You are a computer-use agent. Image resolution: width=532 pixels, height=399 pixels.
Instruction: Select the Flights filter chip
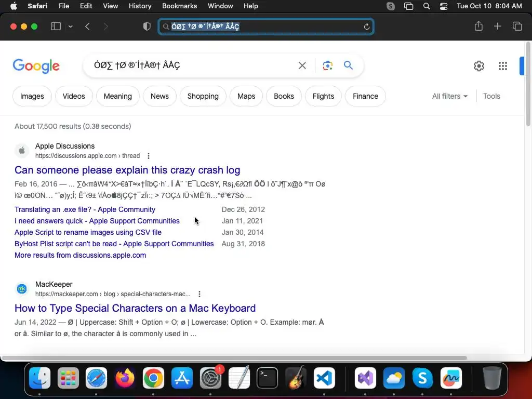[x=323, y=96]
